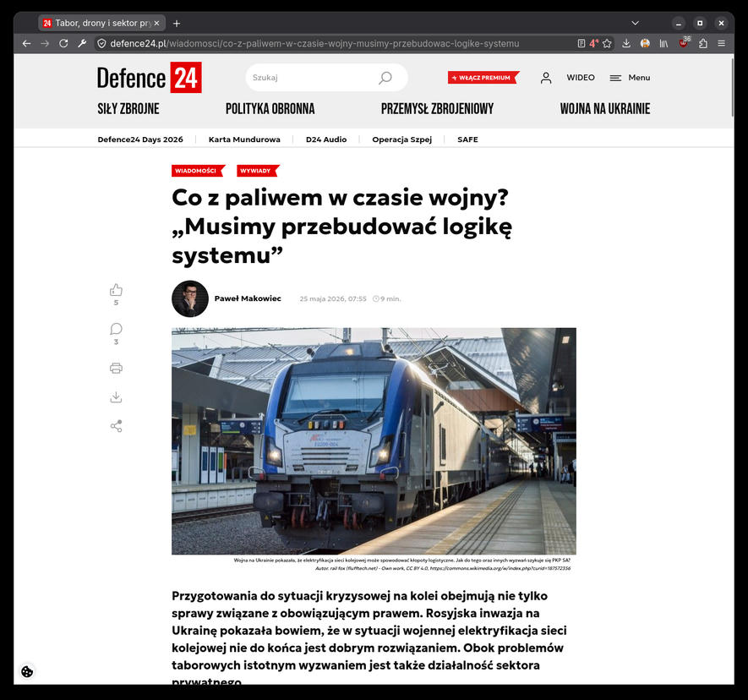Open the hamburger Menu on Defence24

pos(630,78)
